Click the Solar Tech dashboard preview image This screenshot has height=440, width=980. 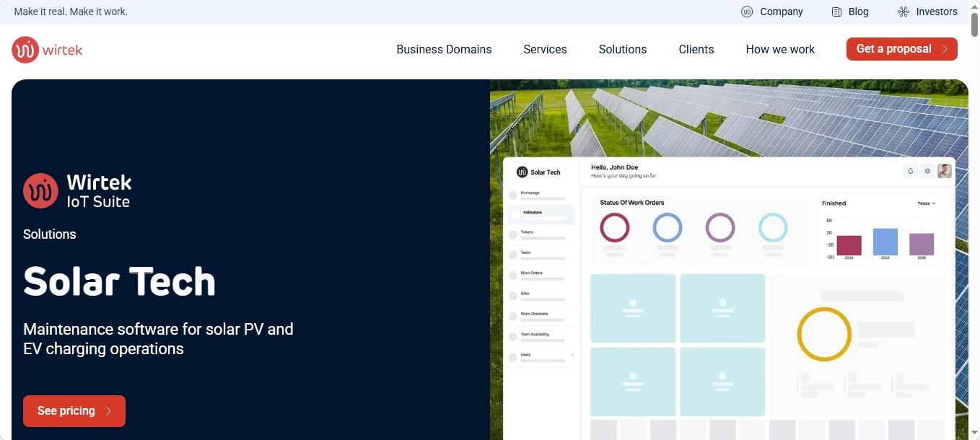tap(729, 299)
